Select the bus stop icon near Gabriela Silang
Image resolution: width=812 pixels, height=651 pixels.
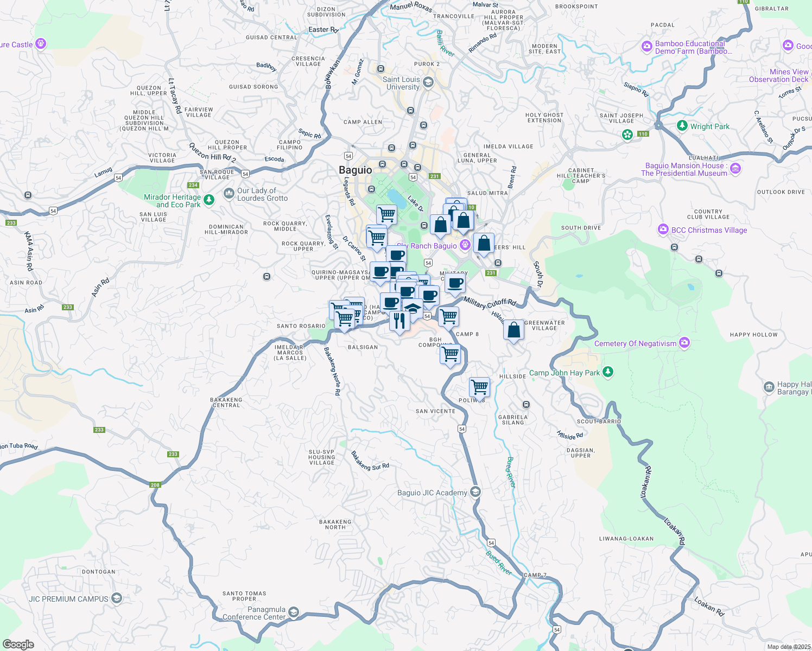click(x=526, y=405)
